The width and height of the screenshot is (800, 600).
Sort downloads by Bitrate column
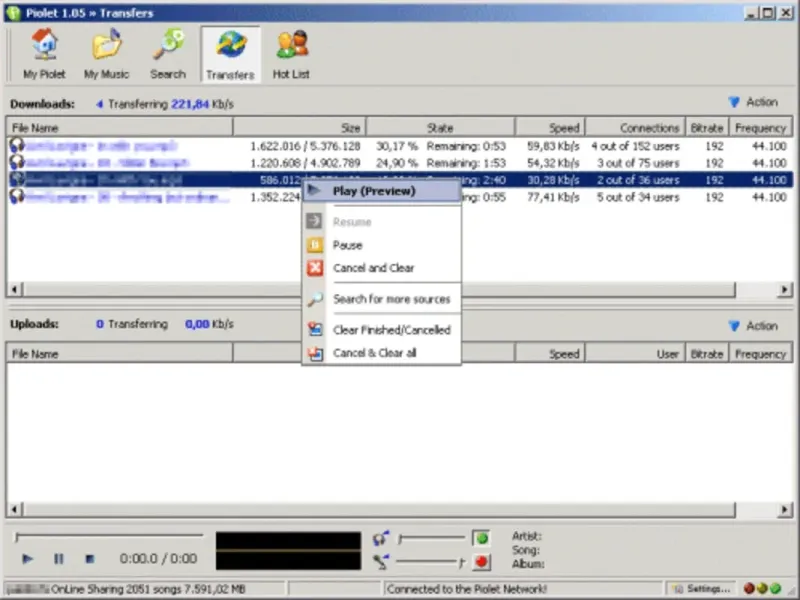pos(707,128)
